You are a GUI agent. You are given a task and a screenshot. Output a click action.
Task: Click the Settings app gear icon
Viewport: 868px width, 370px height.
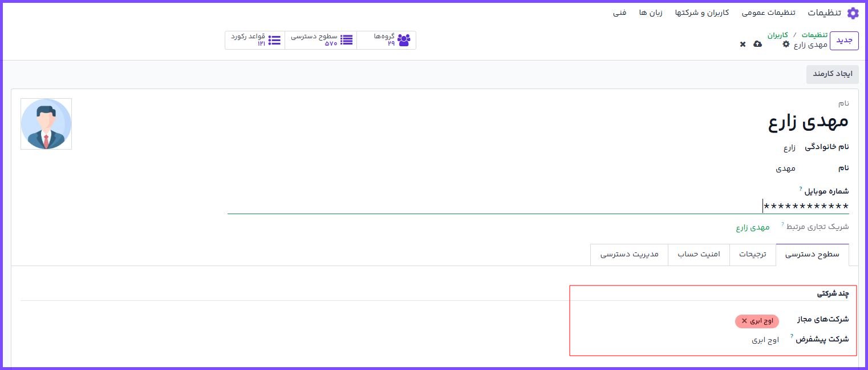tap(853, 13)
